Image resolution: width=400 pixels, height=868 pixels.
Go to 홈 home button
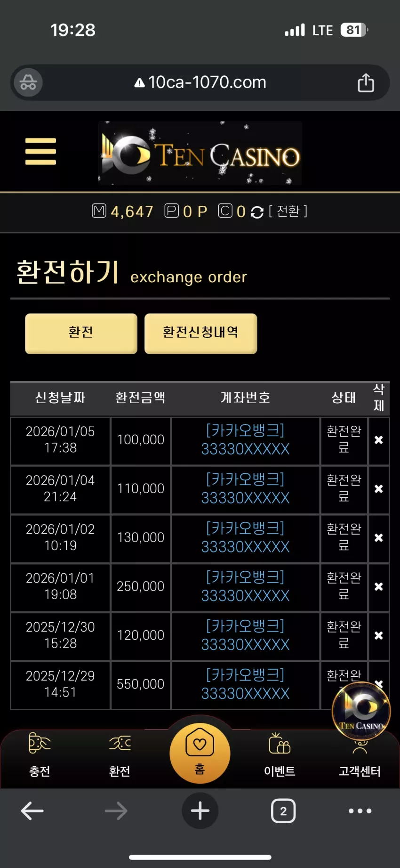200,753
